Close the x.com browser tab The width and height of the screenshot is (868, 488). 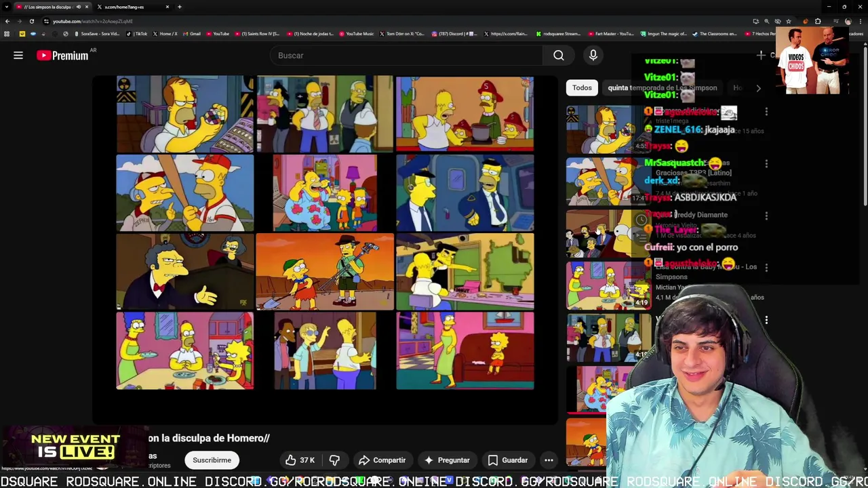click(x=167, y=7)
